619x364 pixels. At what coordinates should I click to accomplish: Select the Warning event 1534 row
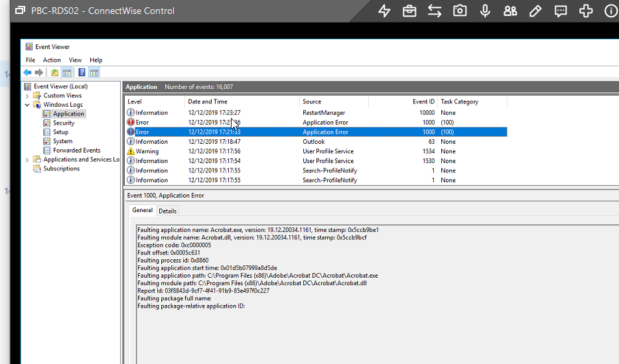(x=316, y=151)
